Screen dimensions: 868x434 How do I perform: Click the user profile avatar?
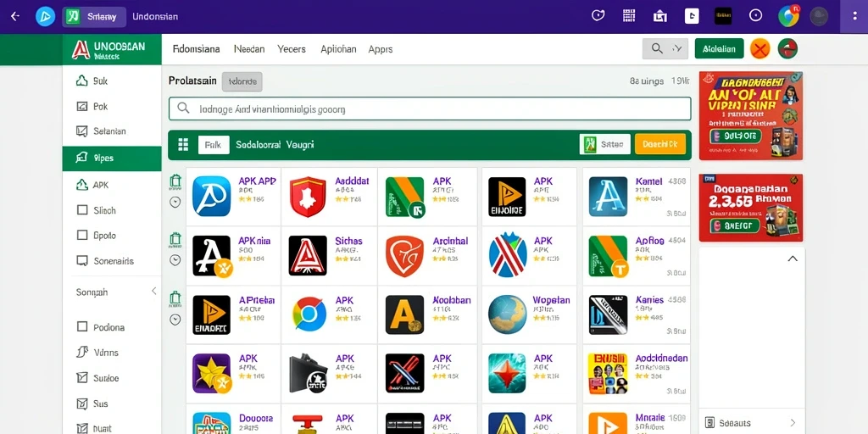[820, 16]
